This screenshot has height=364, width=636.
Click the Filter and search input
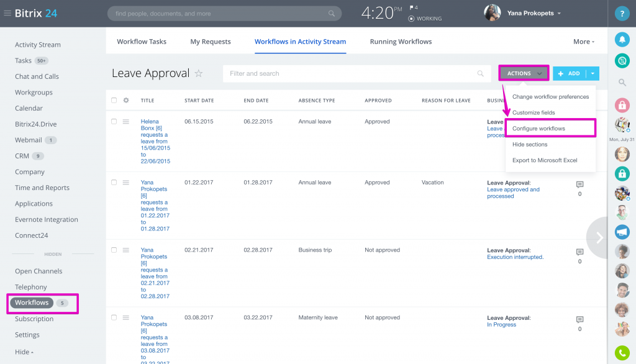tap(357, 73)
